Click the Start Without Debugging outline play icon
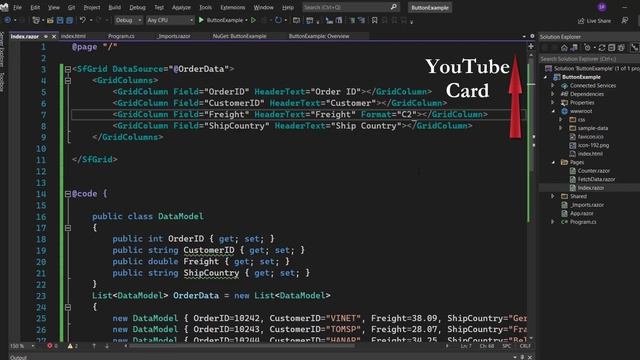The width and height of the screenshot is (640, 360). click(x=253, y=20)
